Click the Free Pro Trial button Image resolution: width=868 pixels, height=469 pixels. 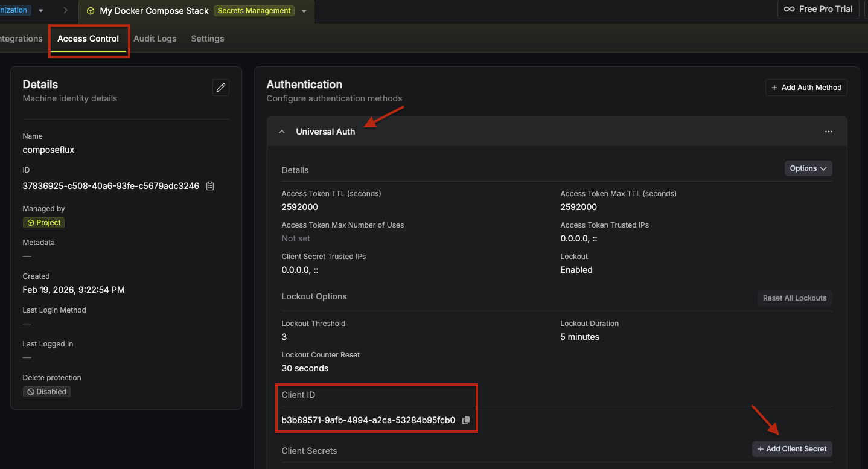(818, 9)
